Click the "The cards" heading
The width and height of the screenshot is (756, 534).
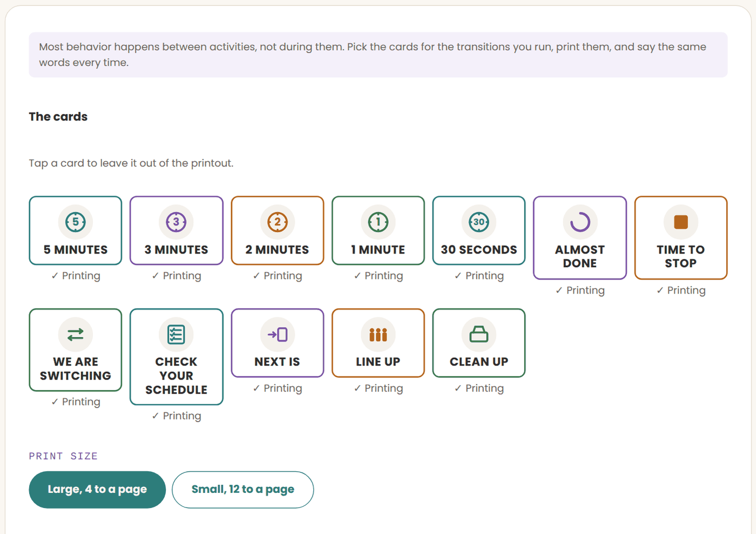pos(58,117)
